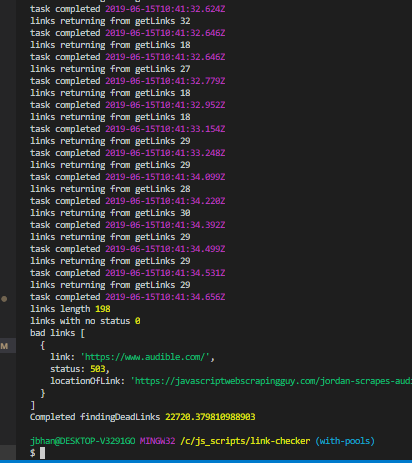Click timestamp 2019-06-15T10:41:34.099Z
412x463 pixels.
165,177
